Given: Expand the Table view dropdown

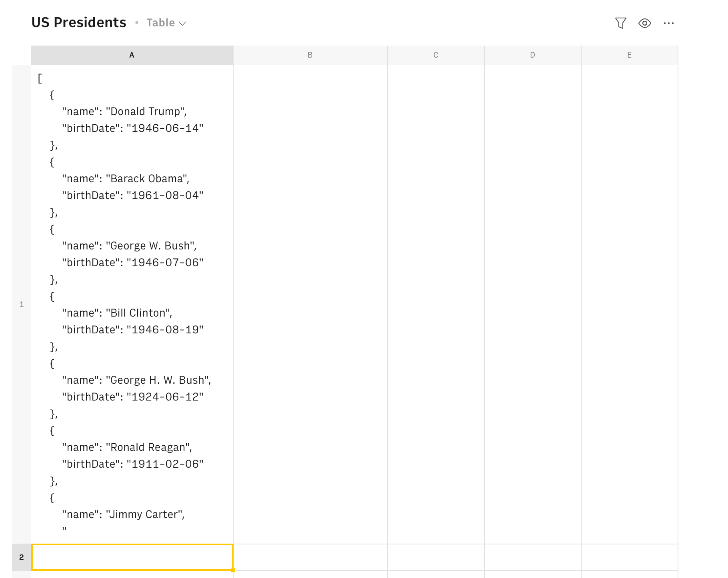Looking at the screenshot, I should click(166, 23).
